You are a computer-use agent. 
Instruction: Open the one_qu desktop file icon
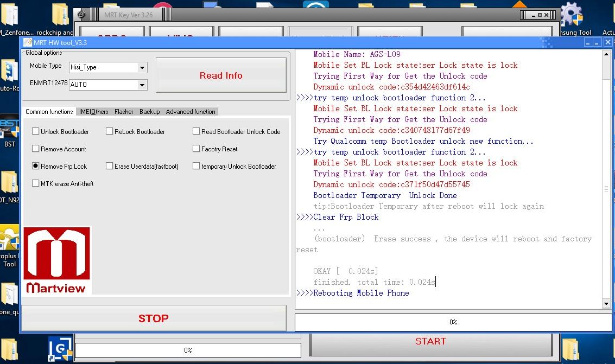pyautogui.click(x=9, y=294)
